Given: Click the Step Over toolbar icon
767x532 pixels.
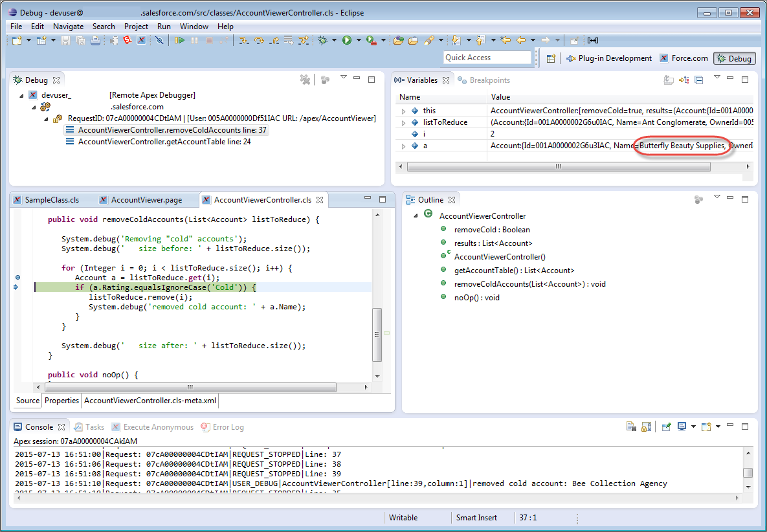Looking at the screenshot, I should (259, 41).
